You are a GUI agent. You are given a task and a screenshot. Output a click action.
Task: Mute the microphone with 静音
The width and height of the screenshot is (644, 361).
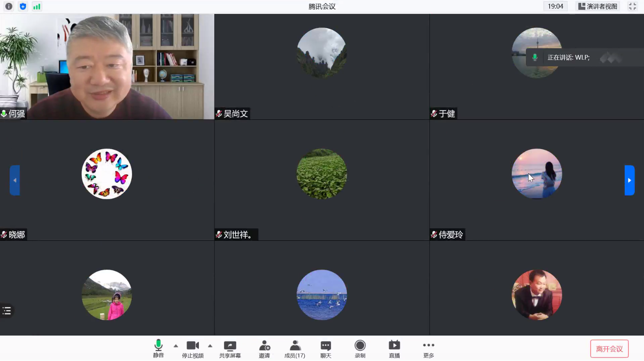pyautogui.click(x=158, y=349)
